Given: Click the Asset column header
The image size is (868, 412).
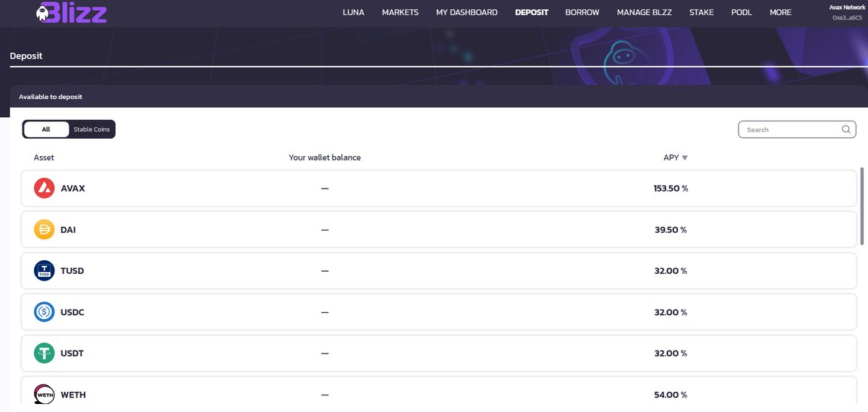Looking at the screenshot, I should tap(44, 158).
